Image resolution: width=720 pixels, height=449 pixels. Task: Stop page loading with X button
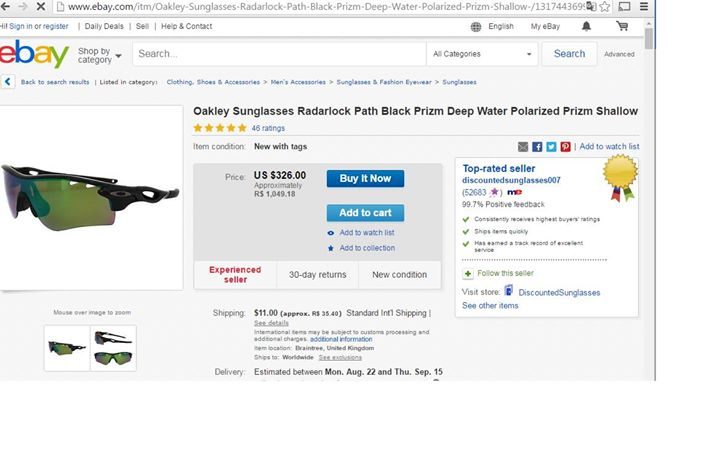[40, 6]
